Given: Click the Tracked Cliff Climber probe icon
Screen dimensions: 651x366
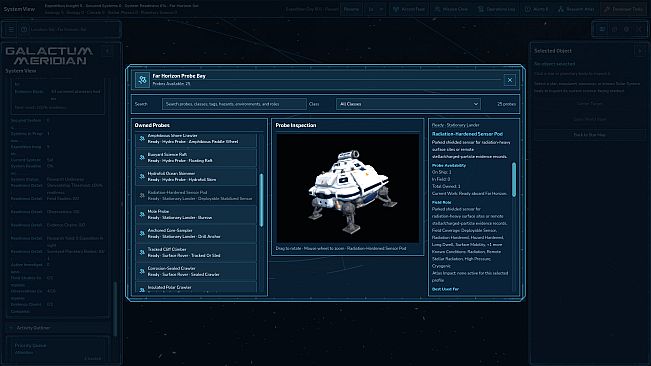Looking at the screenshot, I should (x=142, y=252).
